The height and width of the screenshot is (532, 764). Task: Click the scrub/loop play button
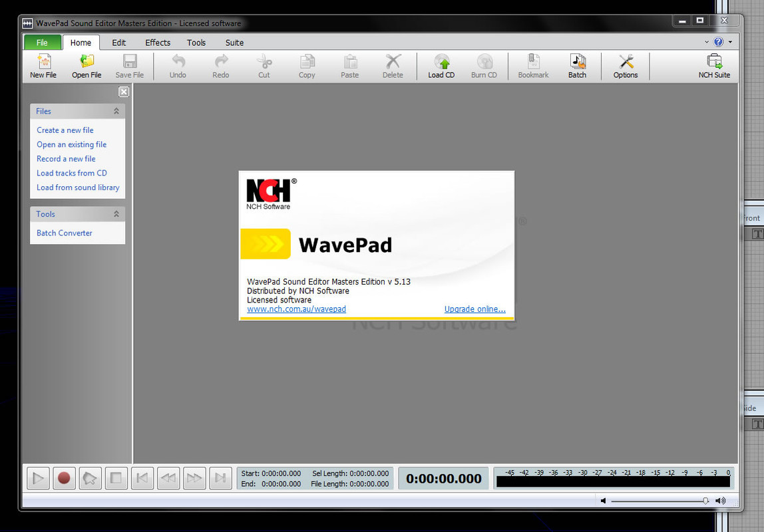[x=90, y=478]
